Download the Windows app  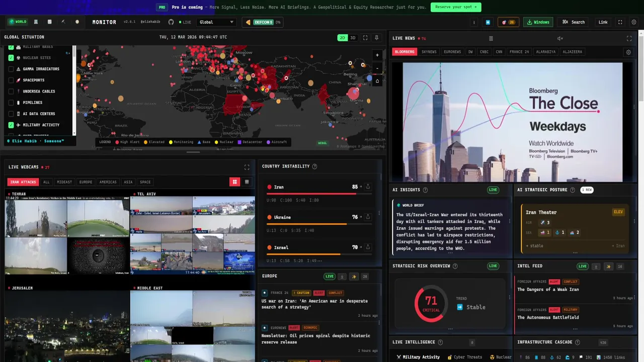[538, 22]
